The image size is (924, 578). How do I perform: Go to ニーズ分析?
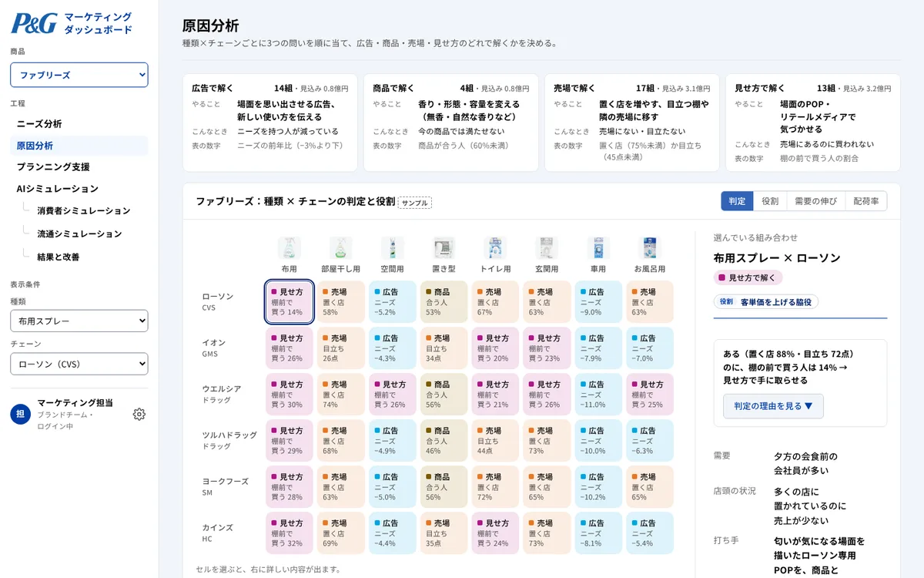tap(79, 124)
